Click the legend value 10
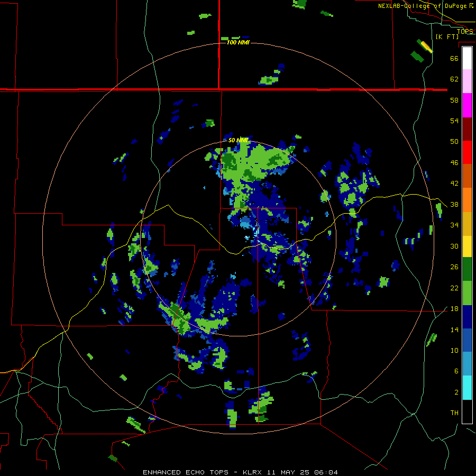This screenshot has height=476, width=476. [x=454, y=351]
